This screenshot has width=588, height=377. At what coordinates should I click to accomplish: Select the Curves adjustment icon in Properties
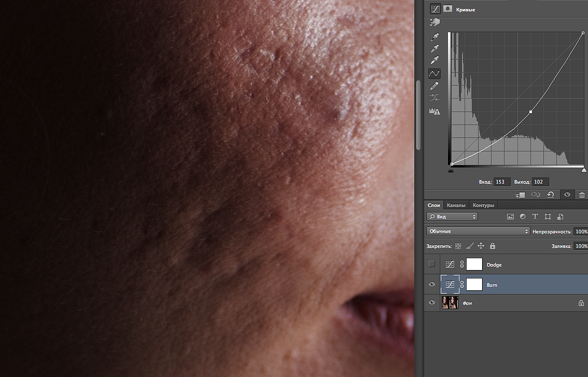click(435, 9)
